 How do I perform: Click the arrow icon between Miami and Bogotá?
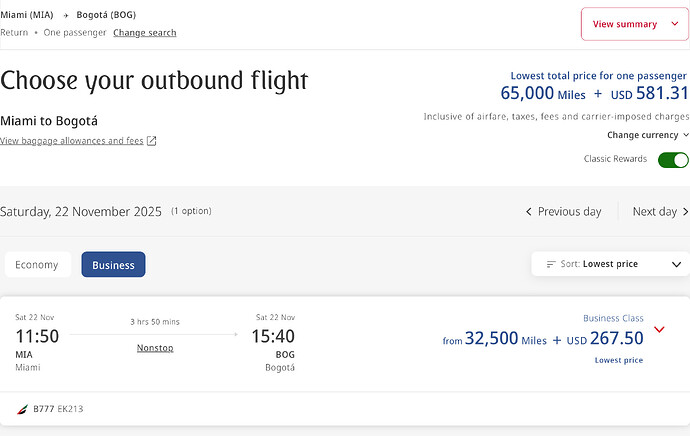coord(66,15)
